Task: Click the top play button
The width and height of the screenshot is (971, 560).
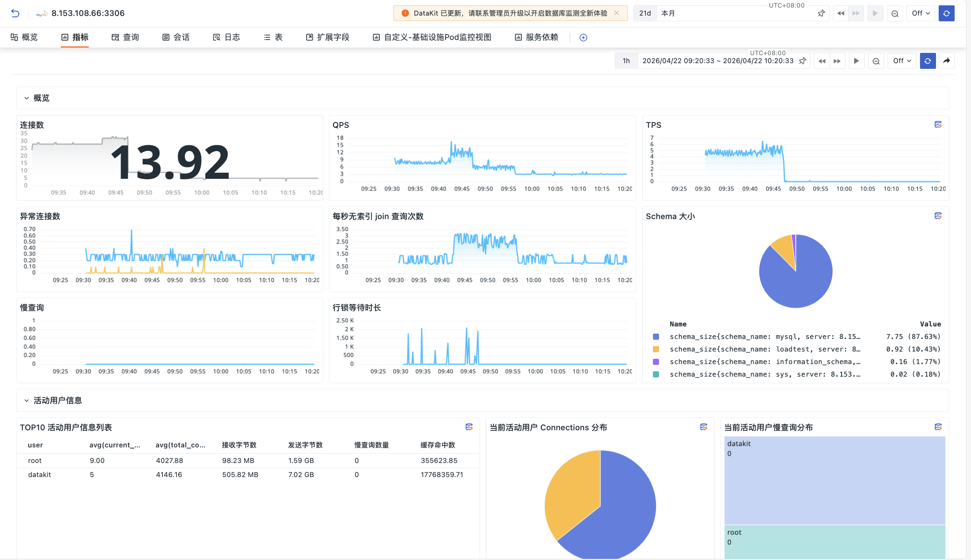Action: click(x=875, y=13)
